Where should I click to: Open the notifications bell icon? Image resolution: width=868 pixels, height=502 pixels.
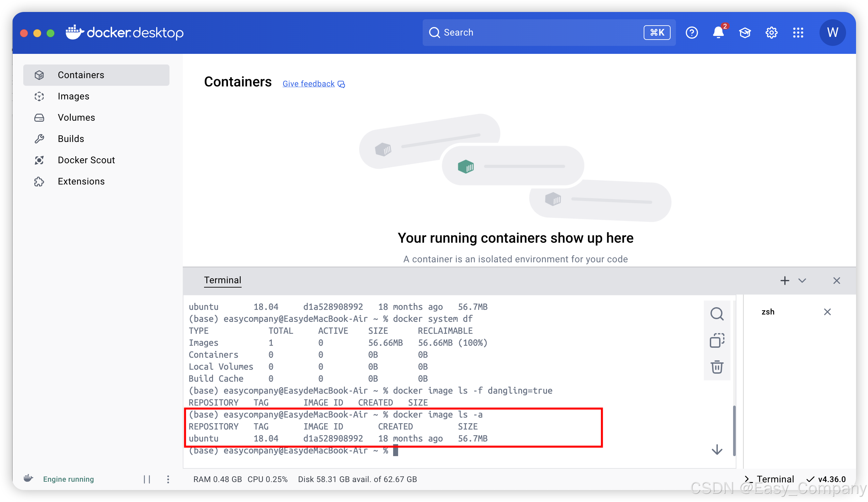click(x=718, y=33)
